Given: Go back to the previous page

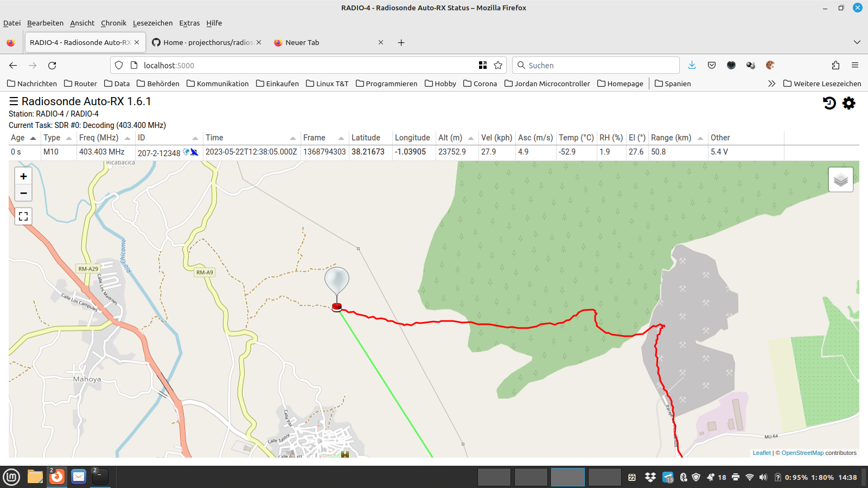Looking at the screenshot, I should click(13, 65).
